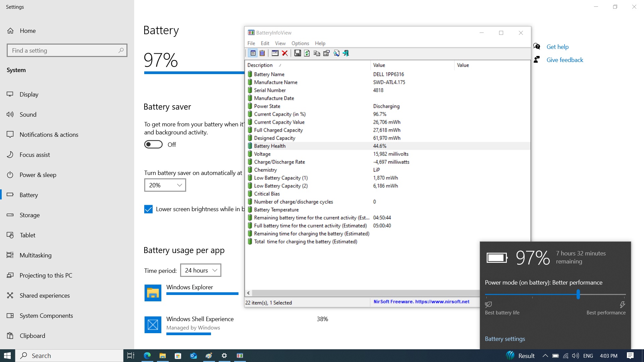Show hidden tray icons chevron
Image resolution: width=644 pixels, height=362 pixels.
545,356
